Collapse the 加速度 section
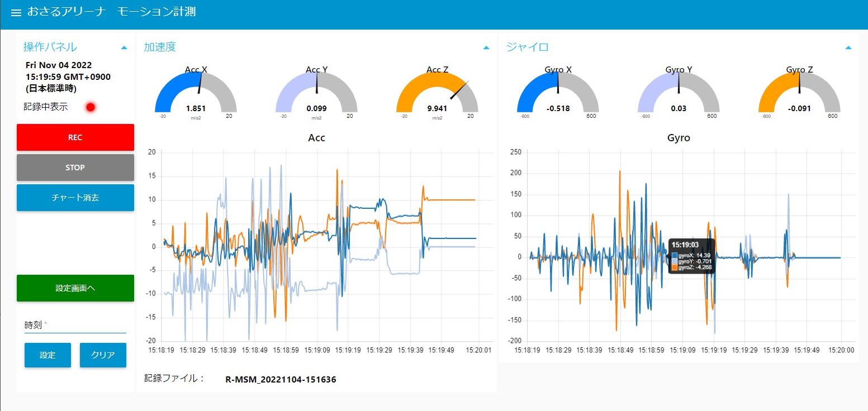Screen dimensions: 868x411 (486, 48)
